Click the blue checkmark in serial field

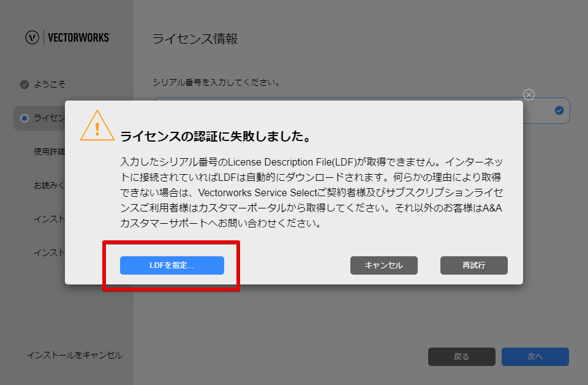pyautogui.click(x=559, y=110)
